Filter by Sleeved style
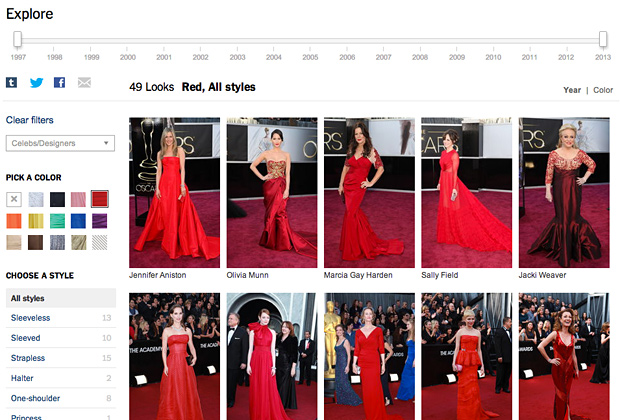Viewport: 620px width, 420px height. click(x=61, y=338)
